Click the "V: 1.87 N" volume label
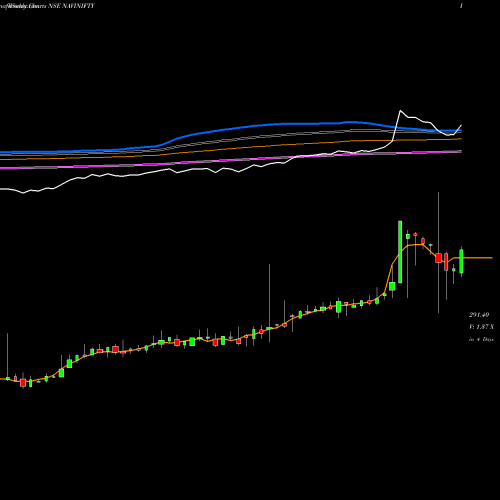This screenshot has width=500, height=500. [x=481, y=327]
